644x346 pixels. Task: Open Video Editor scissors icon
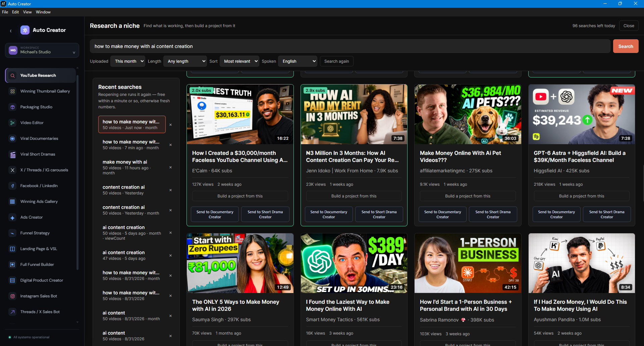click(12, 123)
